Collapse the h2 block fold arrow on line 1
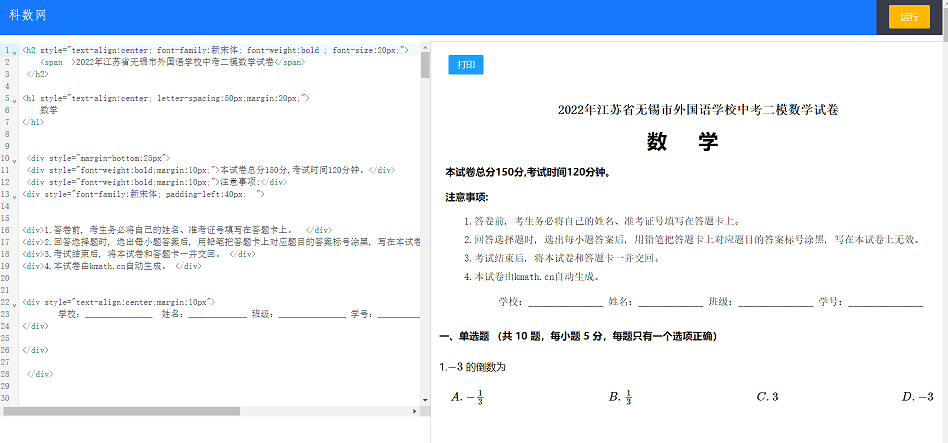 [x=15, y=52]
